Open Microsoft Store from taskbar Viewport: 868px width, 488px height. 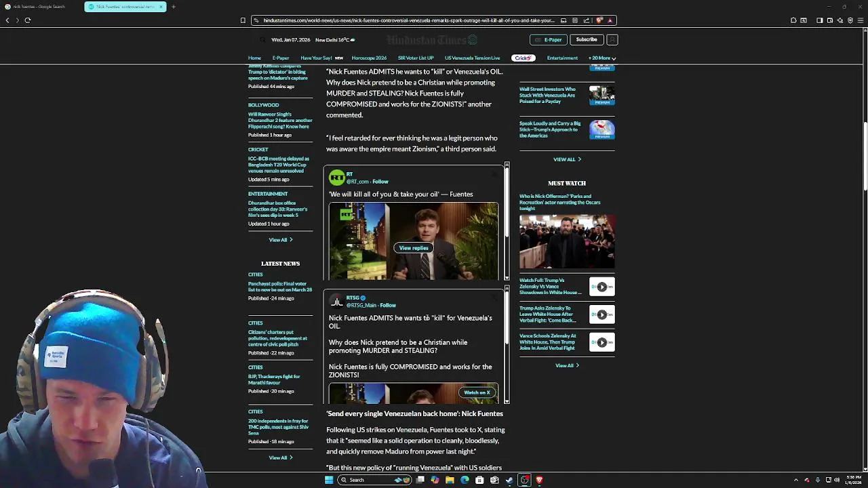(x=479, y=480)
